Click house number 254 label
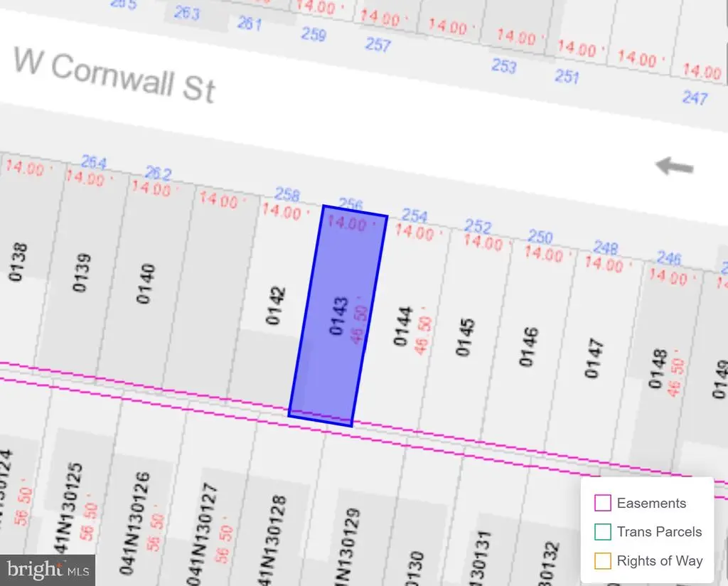Viewport: 728px width, 586px height. [415, 215]
